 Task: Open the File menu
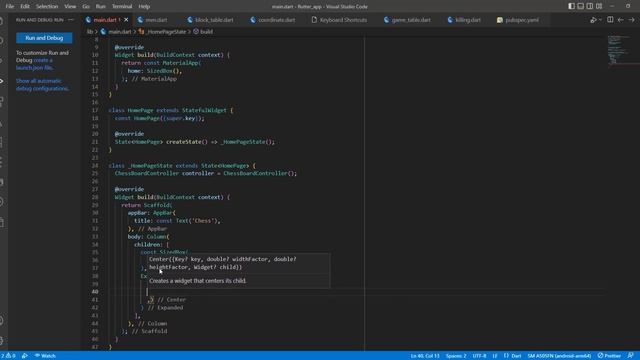(9, 7)
